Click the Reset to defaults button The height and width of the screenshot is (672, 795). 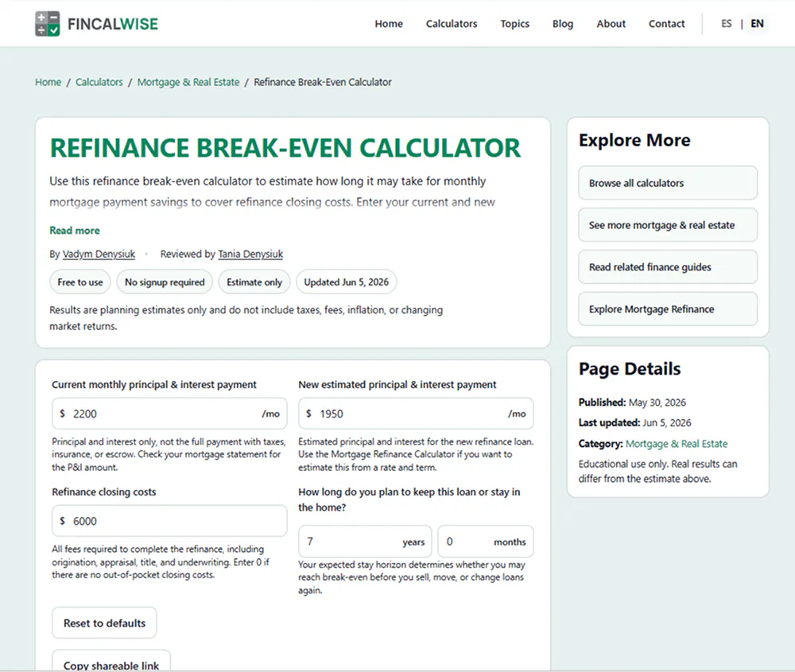coord(104,623)
